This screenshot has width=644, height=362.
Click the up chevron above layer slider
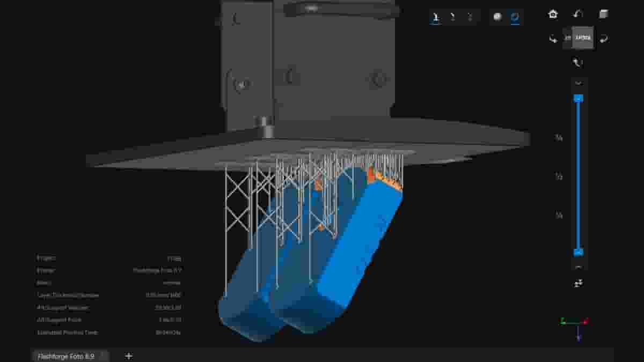(579, 83)
